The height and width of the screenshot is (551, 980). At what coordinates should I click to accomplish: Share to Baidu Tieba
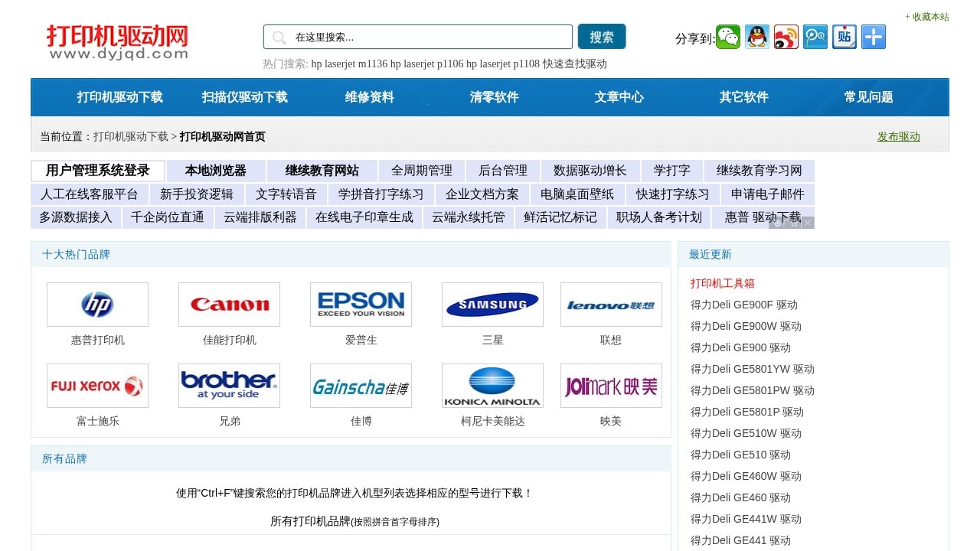pyautogui.click(x=844, y=37)
